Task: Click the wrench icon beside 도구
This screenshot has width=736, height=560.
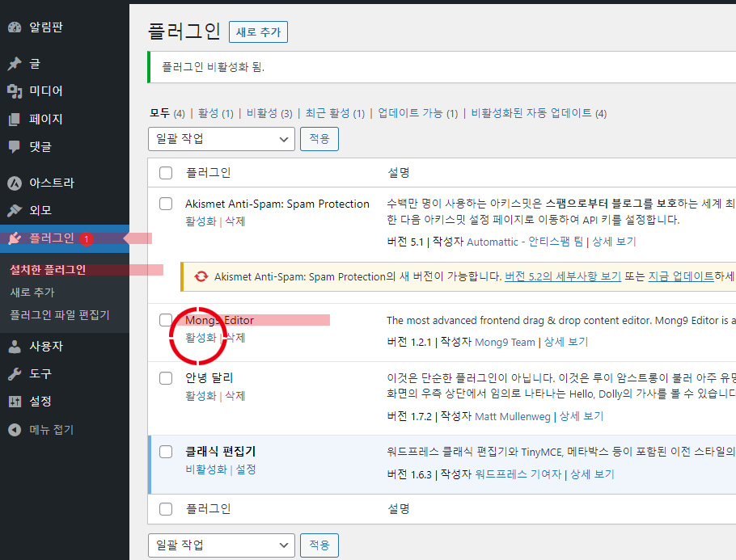Action: point(14,373)
